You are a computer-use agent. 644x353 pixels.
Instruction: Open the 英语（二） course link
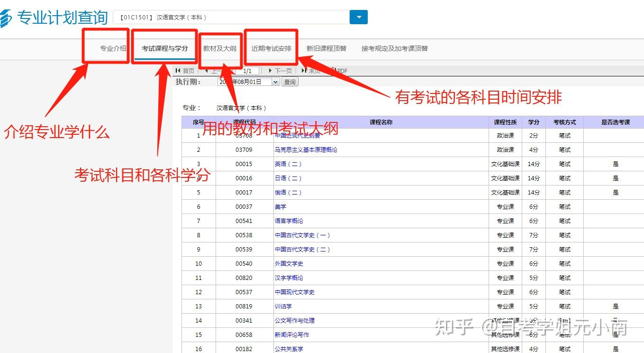point(288,164)
